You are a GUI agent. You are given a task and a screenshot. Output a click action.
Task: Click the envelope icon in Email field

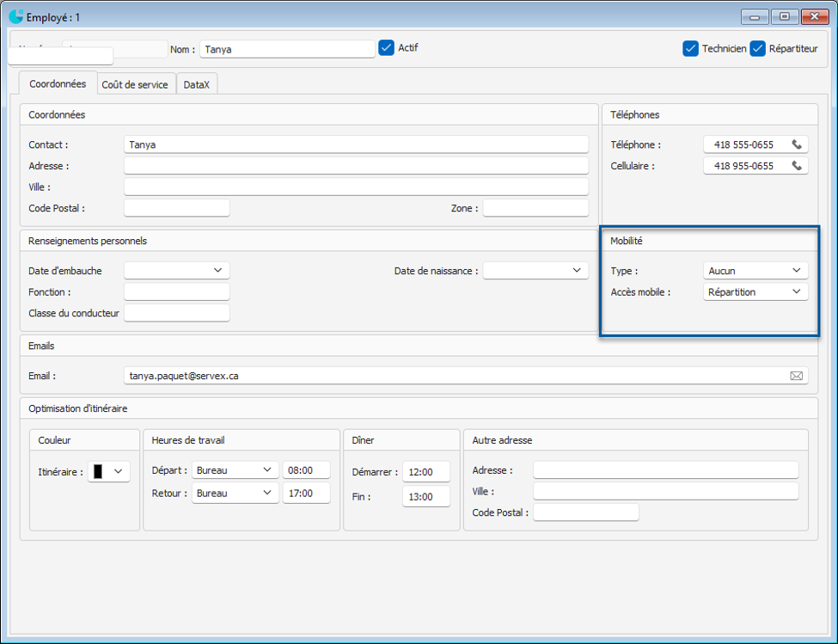796,377
